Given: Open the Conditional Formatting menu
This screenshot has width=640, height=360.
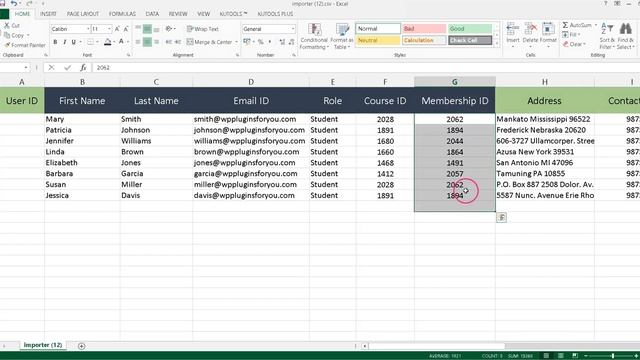Looking at the screenshot, I should 314,36.
